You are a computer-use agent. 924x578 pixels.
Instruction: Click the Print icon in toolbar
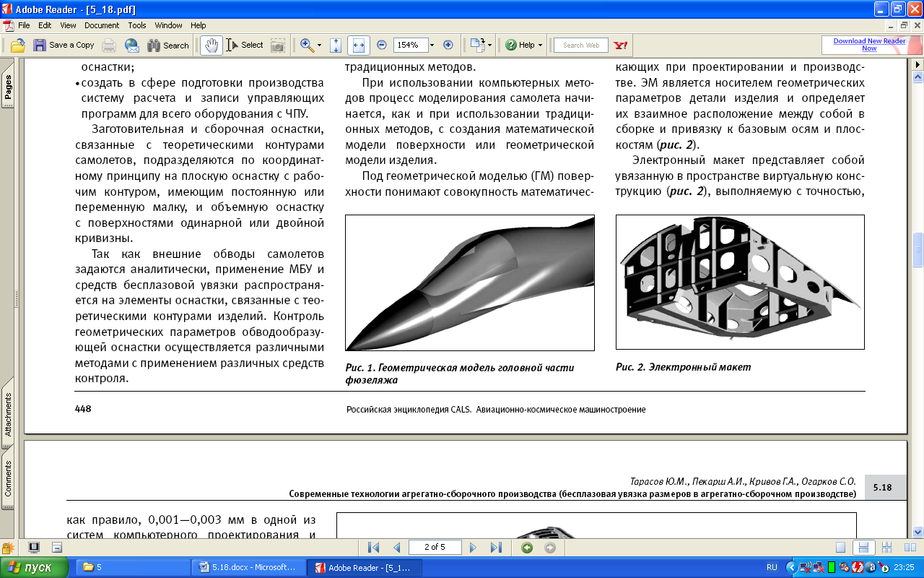pos(109,45)
